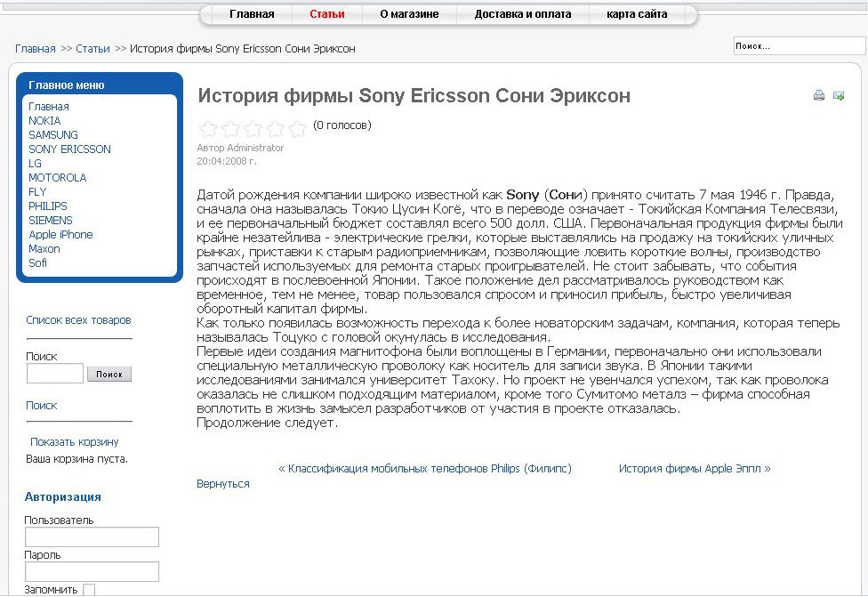This screenshot has height=597, width=868.
Task: Click the date 20:04:2008 г.
Action: click(227, 161)
